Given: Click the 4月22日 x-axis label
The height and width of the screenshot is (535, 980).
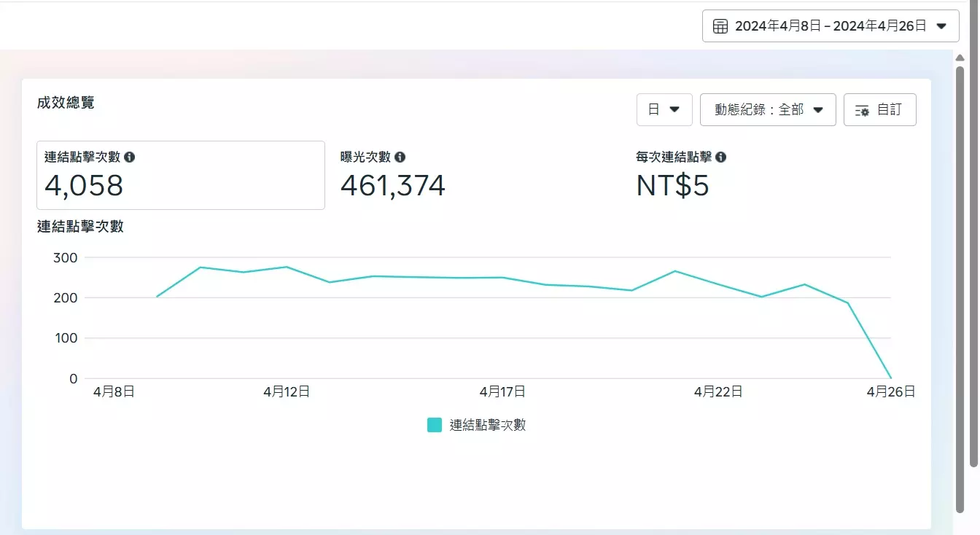Looking at the screenshot, I should pos(718,392).
